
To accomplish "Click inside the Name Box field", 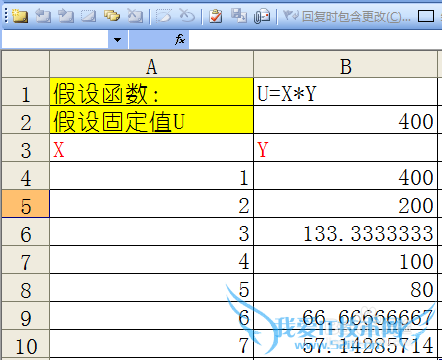I will click(x=55, y=40).
